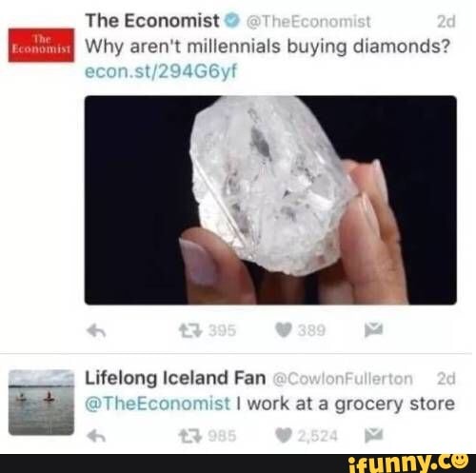This screenshot has width=476, height=473.
Task: Like the grocery store reply
Action: coord(284,436)
